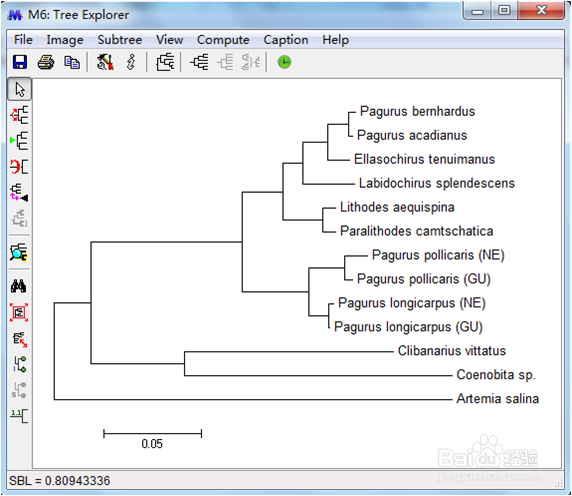Open the View menu

click(170, 40)
